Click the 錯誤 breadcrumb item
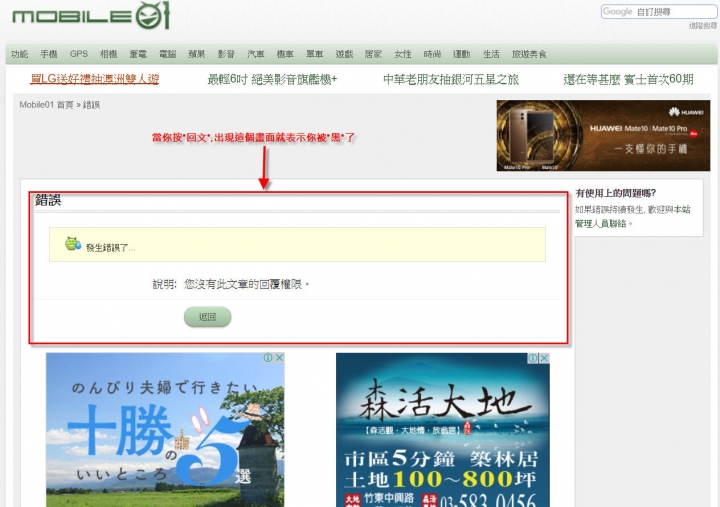 click(x=91, y=105)
